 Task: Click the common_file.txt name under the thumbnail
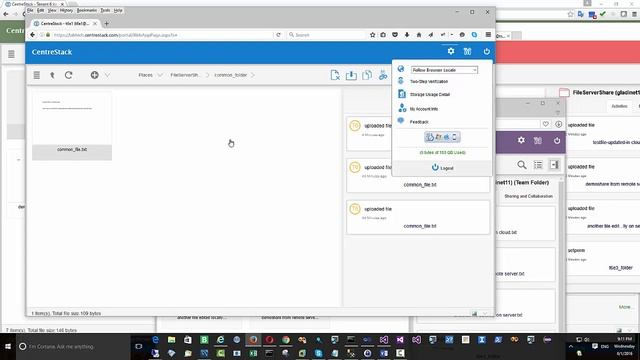pos(72,149)
